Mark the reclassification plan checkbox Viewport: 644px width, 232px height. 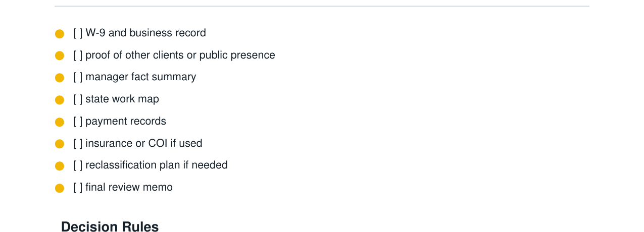[x=78, y=165]
